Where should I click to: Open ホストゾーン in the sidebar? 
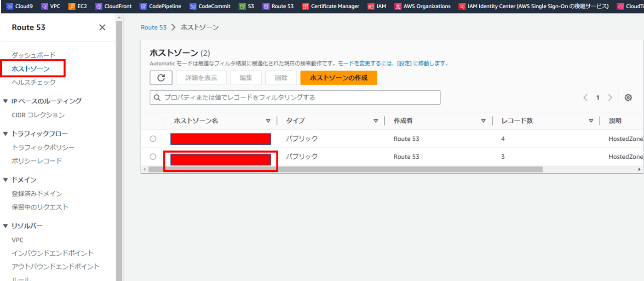click(x=30, y=69)
